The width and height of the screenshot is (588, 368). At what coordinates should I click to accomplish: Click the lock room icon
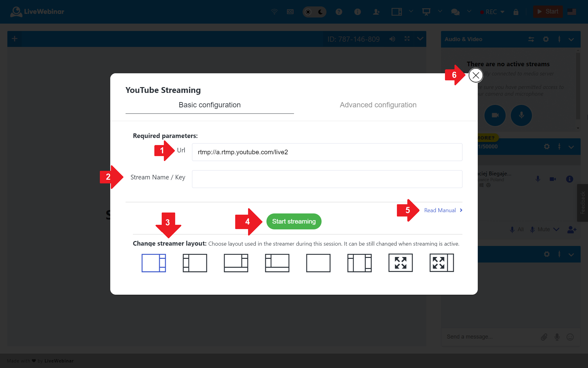(x=516, y=12)
